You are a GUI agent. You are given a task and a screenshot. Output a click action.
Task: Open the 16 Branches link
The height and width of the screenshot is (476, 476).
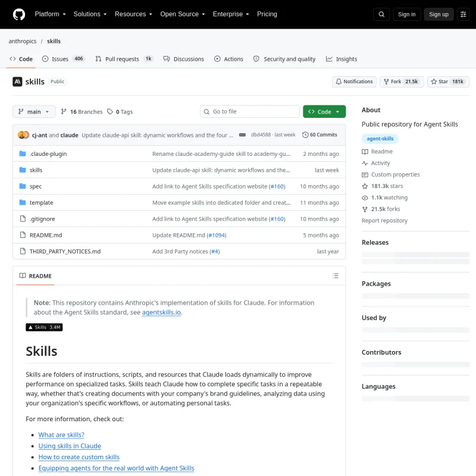(82, 112)
